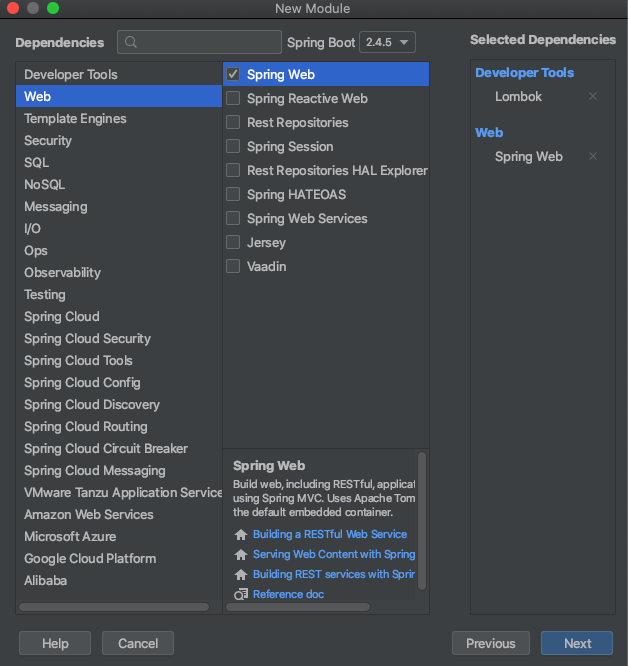The width and height of the screenshot is (628, 666).
Task: Click the description panel vertical scrollbar
Action: (422, 521)
